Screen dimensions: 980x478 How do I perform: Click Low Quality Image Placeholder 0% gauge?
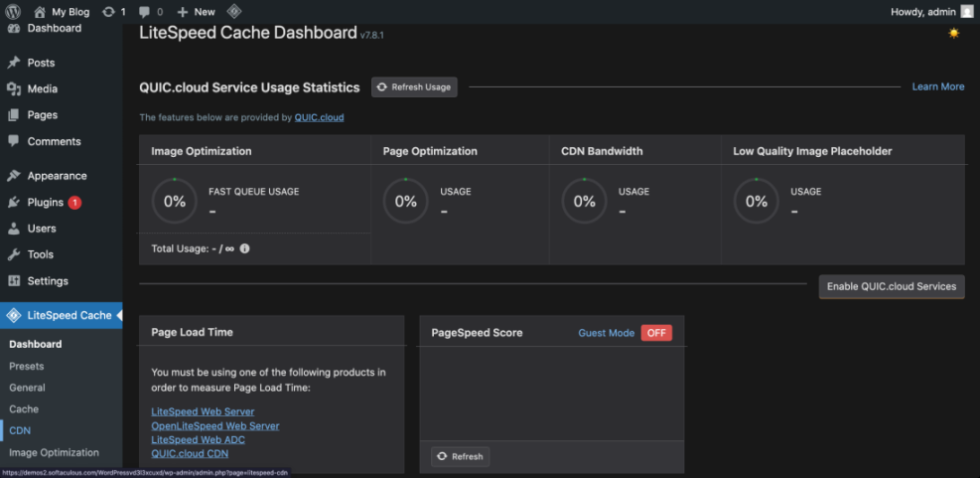coord(757,201)
